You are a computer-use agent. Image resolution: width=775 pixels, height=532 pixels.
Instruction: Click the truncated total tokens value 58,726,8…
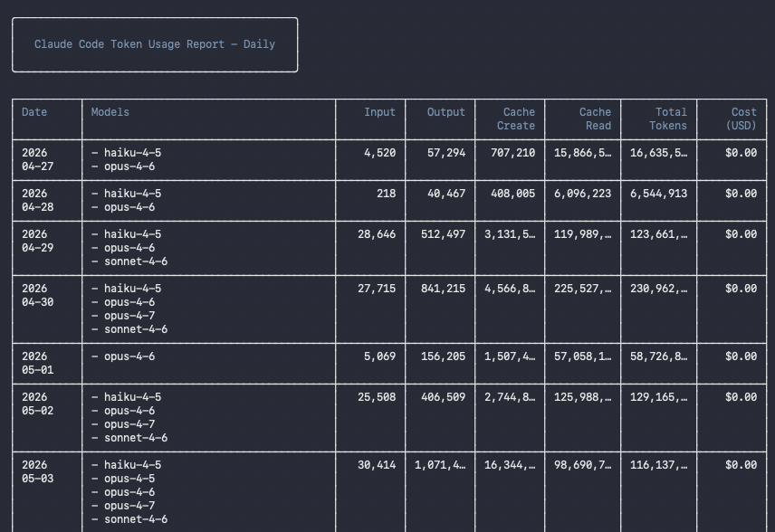659,356
